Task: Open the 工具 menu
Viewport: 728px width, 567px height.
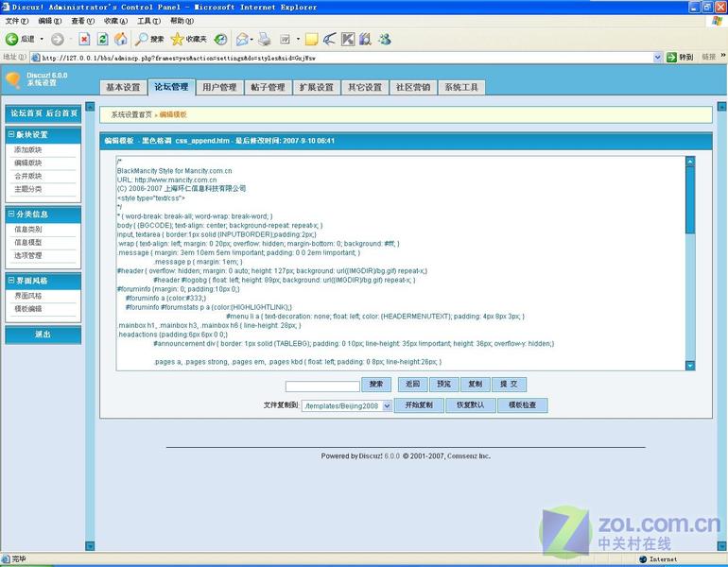Action: (x=148, y=21)
